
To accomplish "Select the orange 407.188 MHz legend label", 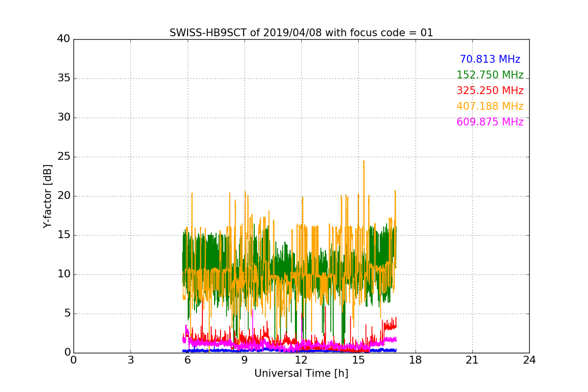I will pos(490,106).
